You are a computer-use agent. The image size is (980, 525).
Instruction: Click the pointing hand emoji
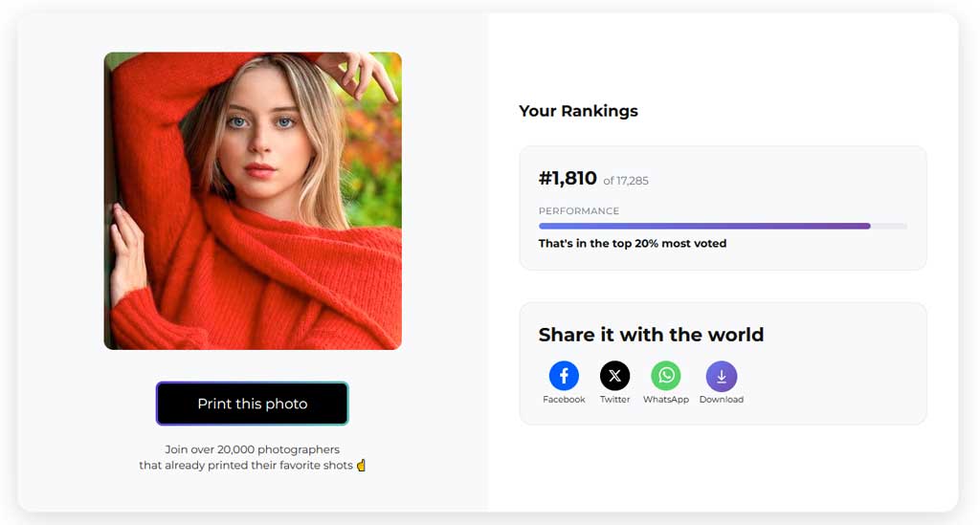pyautogui.click(x=362, y=466)
